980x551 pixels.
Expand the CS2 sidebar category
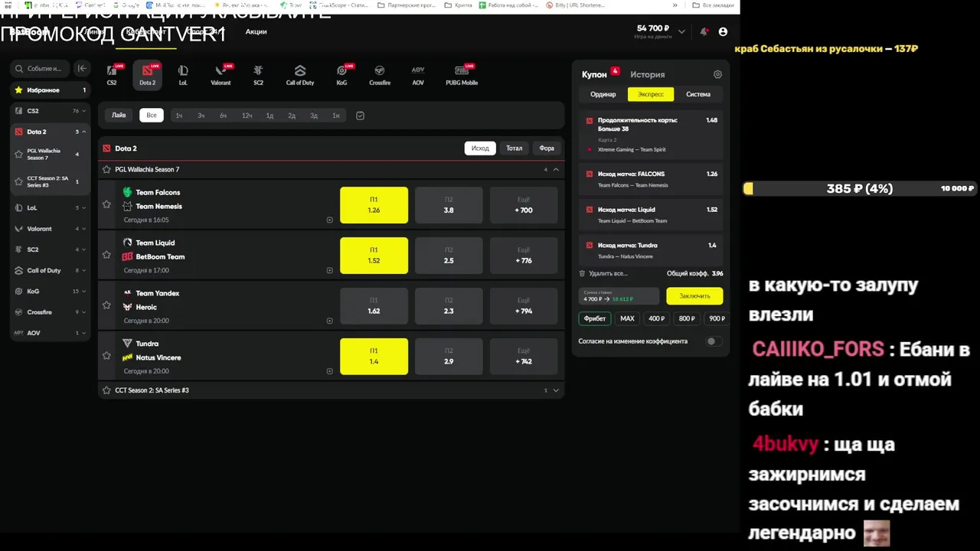(83, 111)
